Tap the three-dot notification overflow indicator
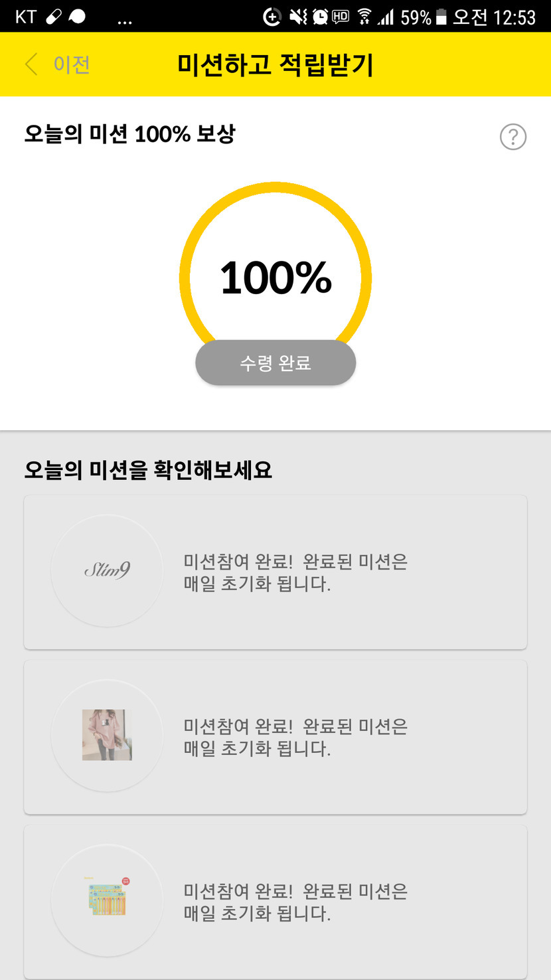The width and height of the screenshot is (551, 980). coord(124,20)
